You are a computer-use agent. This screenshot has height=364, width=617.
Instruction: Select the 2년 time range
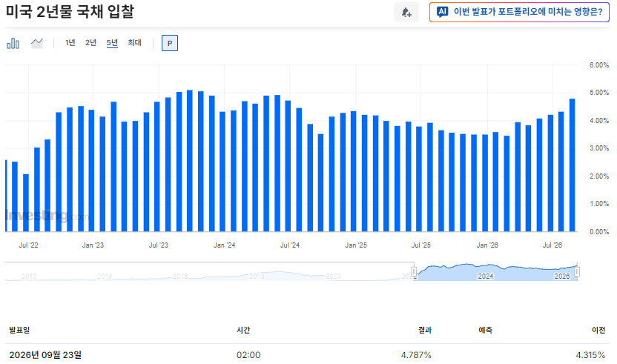click(x=91, y=42)
